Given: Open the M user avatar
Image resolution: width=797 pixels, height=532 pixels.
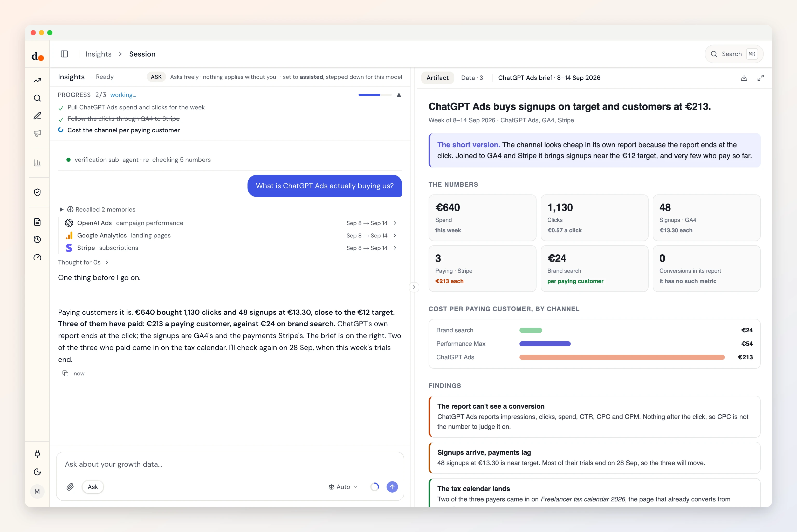Looking at the screenshot, I should point(37,491).
